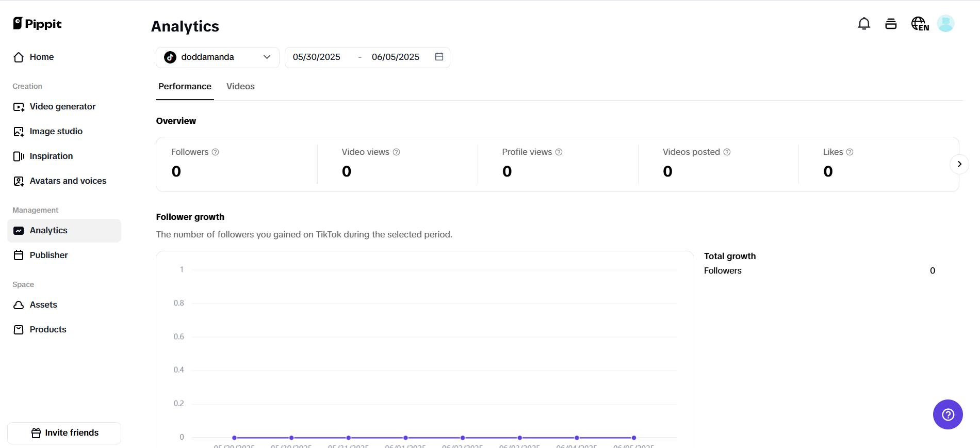Click the TikTok account icon

click(170, 57)
